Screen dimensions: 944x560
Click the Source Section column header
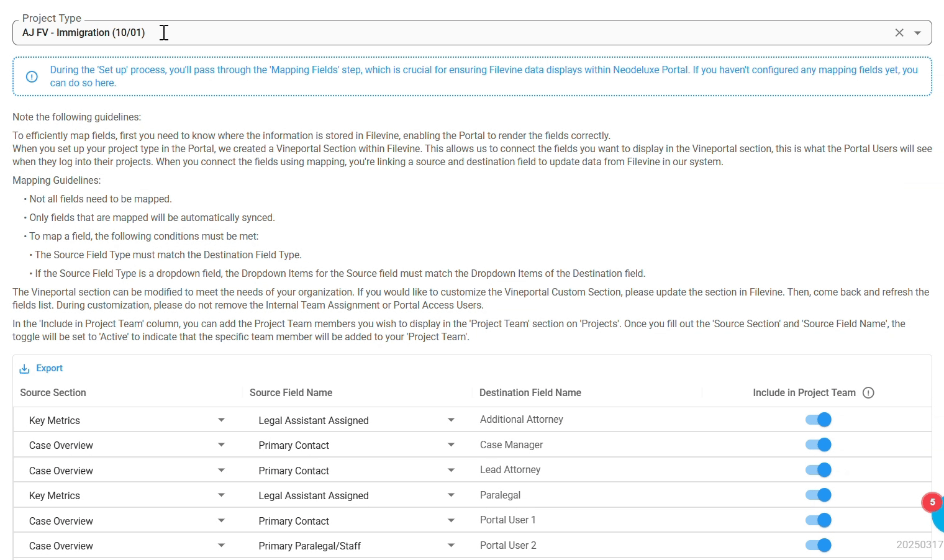53,392
